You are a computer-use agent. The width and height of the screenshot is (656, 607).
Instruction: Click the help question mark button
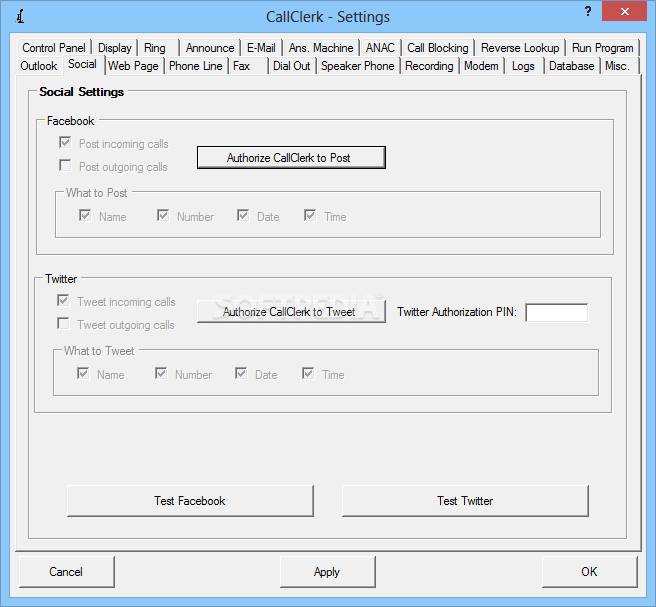pyautogui.click(x=588, y=11)
